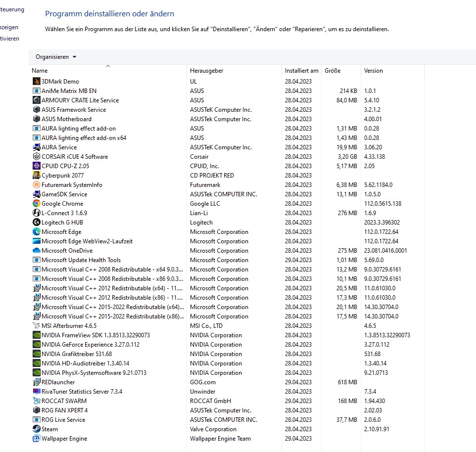Click the Microsoft Edge WebView2-Laufzeit icon

(x=37, y=241)
